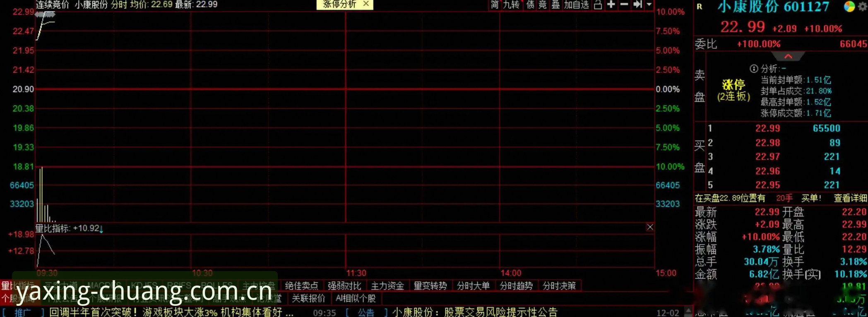Open the AI相似个股 tab

click(356, 298)
